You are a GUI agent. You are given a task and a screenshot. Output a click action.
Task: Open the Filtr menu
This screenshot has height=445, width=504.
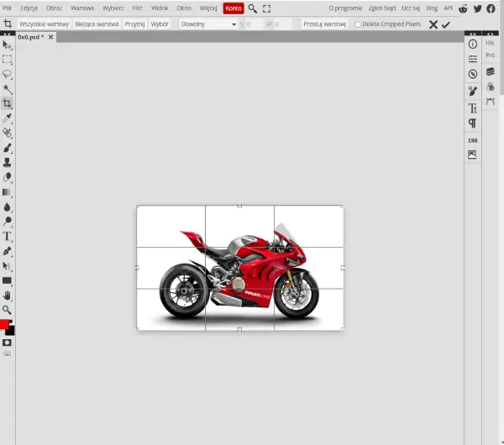pos(137,8)
